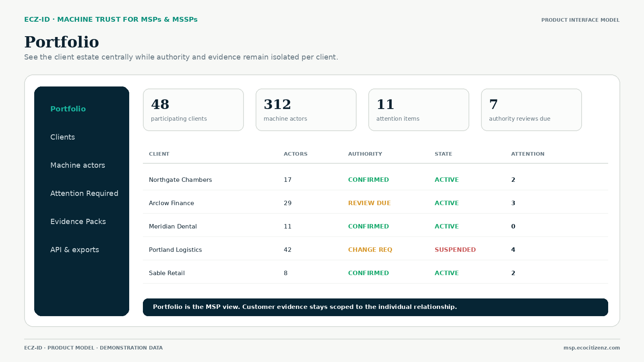Image resolution: width=644 pixels, height=362 pixels.
Task: Click CONFIRMED authority for Meridian Dental
Action: 369,226
